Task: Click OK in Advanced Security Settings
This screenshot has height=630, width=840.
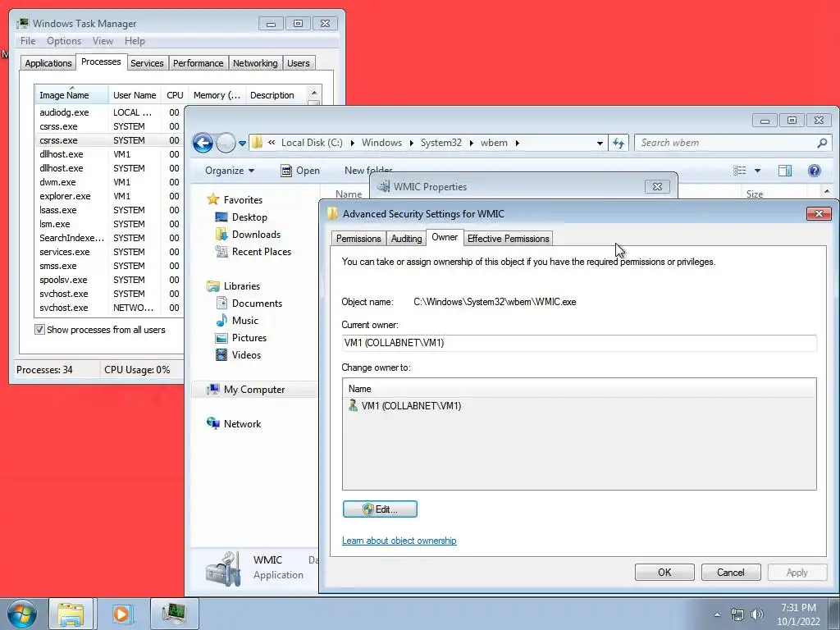Action: [664, 572]
